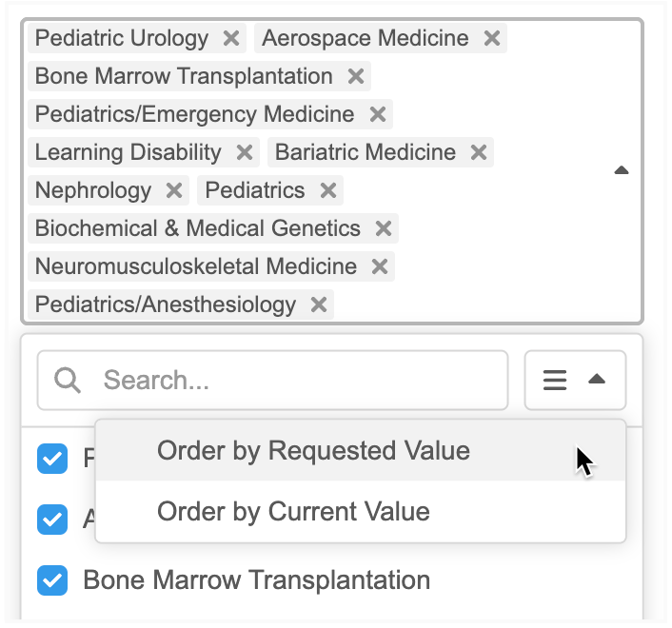The height and width of the screenshot is (628, 672).
Task: Close the sort order menu button
Action: pos(574,381)
